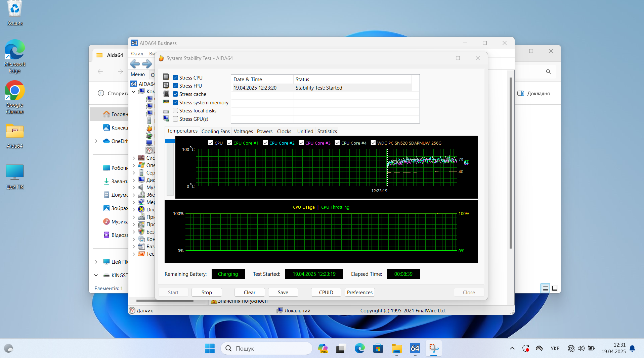Switch to the Cooling Fans tab
644x358 pixels.
[x=215, y=131]
